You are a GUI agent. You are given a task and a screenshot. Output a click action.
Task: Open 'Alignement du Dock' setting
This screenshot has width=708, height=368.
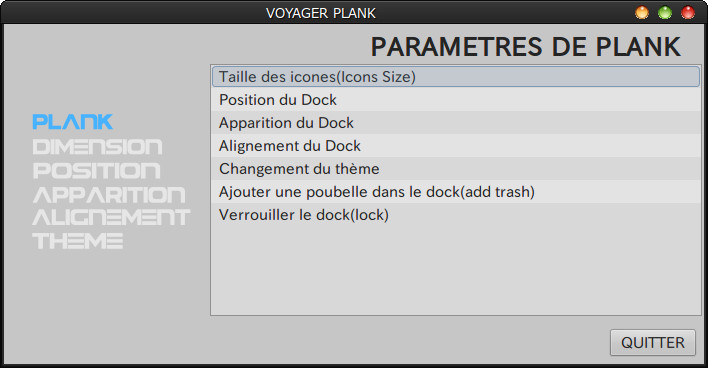(x=456, y=146)
